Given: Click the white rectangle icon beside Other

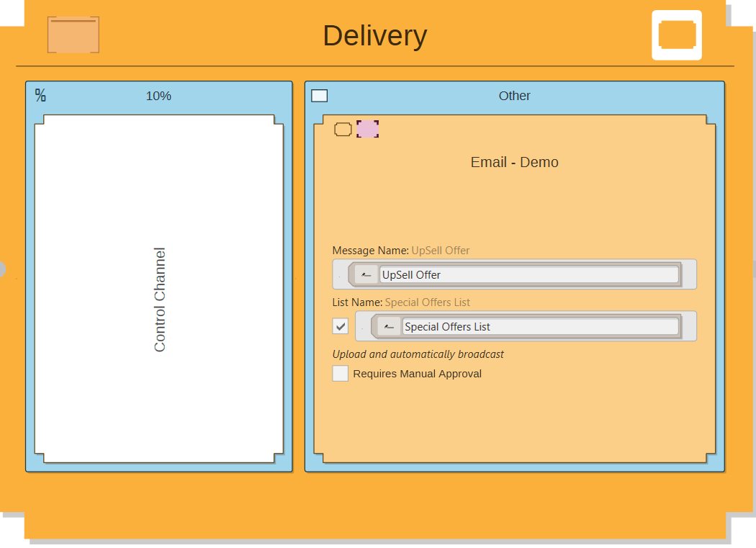Looking at the screenshot, I should pyautogui.click(x=319, y=96).
